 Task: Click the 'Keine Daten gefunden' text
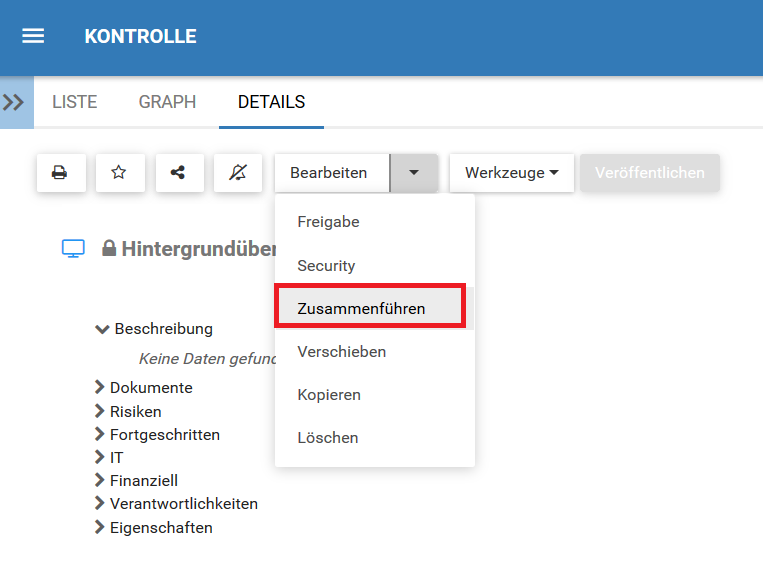pyautogui.click(x=208, y=359)
